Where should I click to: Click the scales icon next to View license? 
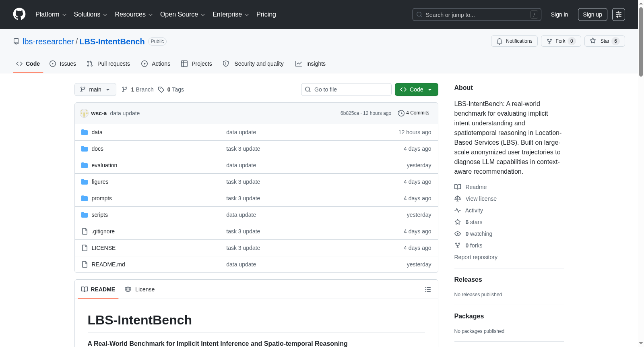click(458, 199)
